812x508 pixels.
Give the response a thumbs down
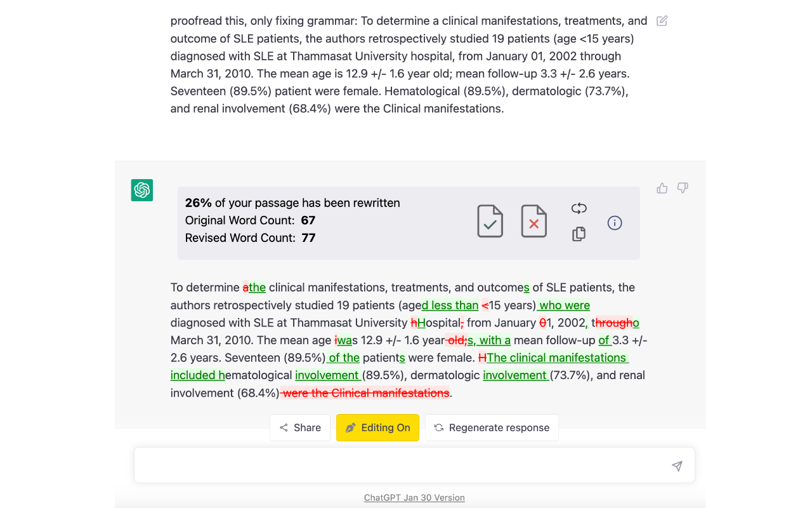tap(683, 188)
